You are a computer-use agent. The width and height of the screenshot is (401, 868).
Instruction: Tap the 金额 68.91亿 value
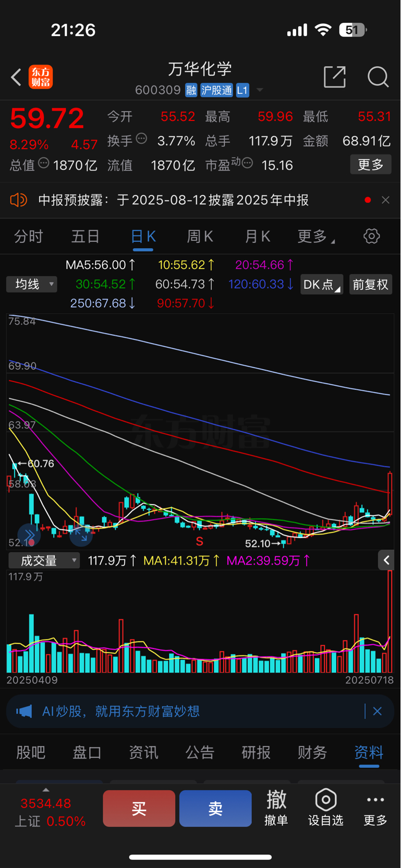pos(367,141)
